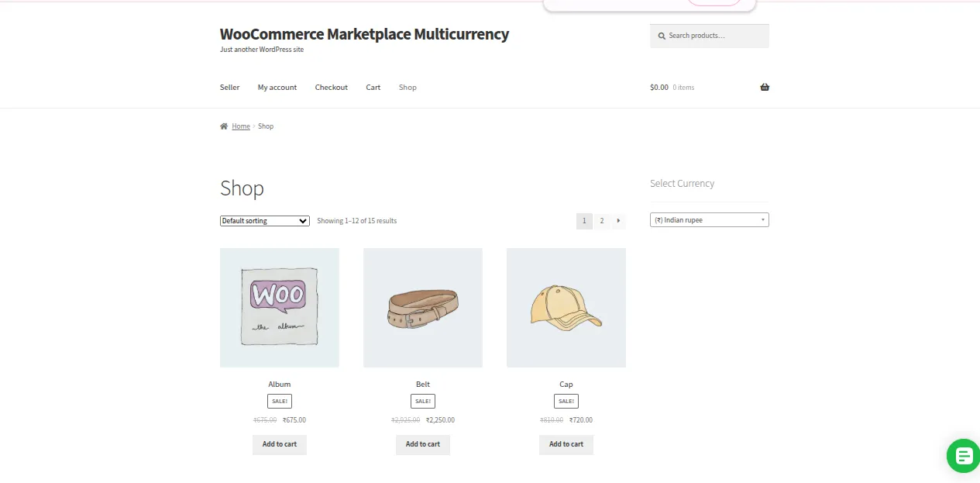The width and height of the screenshot is (980, 483).
Task: Add the Album to cart
Action: [280, 444]
